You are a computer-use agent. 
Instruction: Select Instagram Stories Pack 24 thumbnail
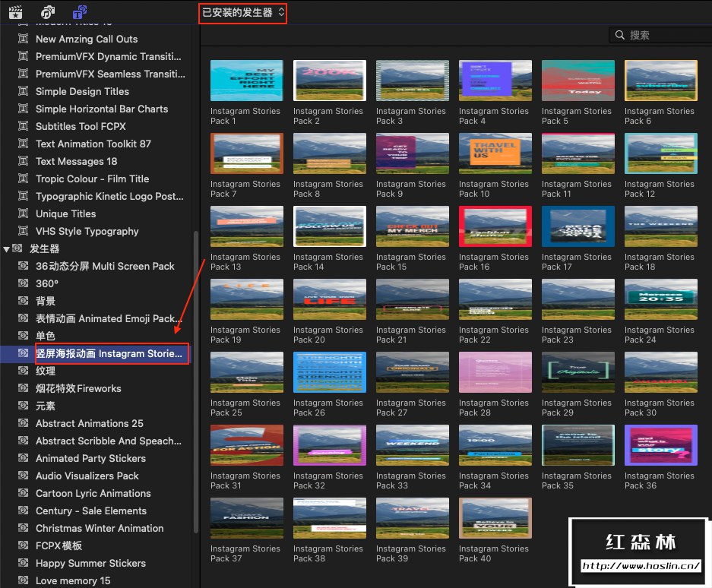pyautogui.click(x=660, y=299)
